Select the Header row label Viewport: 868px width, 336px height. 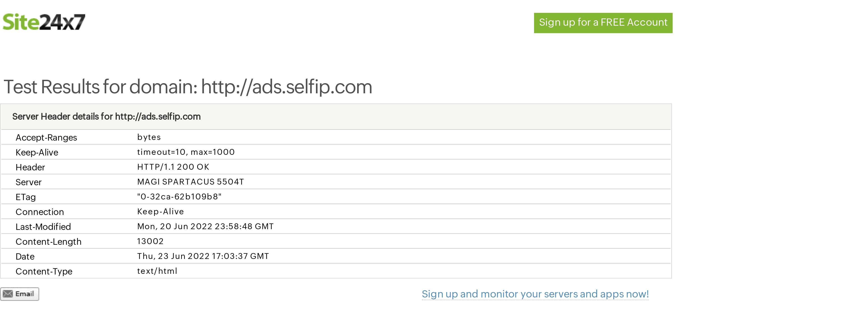(x=30, y=167)
